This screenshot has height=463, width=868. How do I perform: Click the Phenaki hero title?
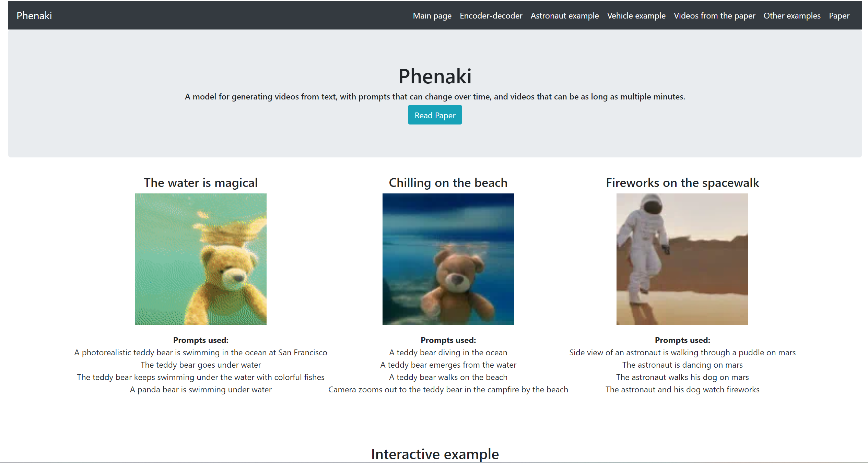click(x=435, y=76)
